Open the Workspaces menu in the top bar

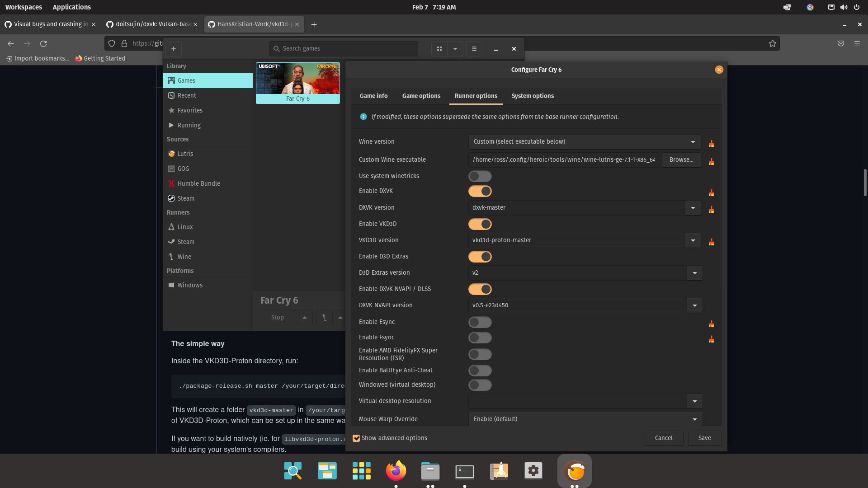tap(24, 7)
